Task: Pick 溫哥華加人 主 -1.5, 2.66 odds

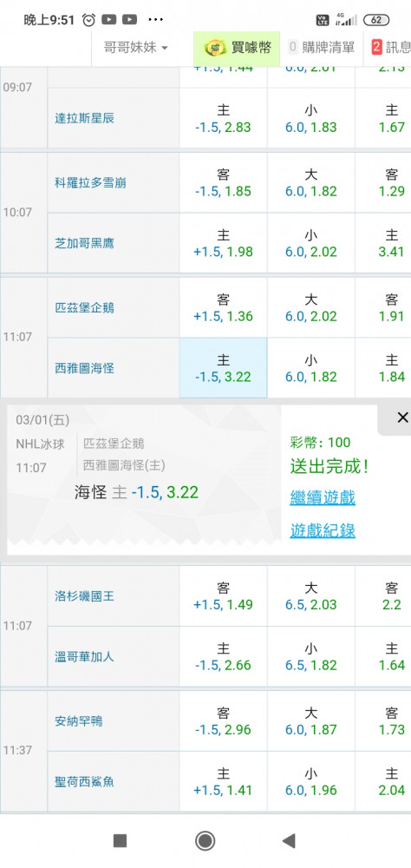Action: click(223, 656)
